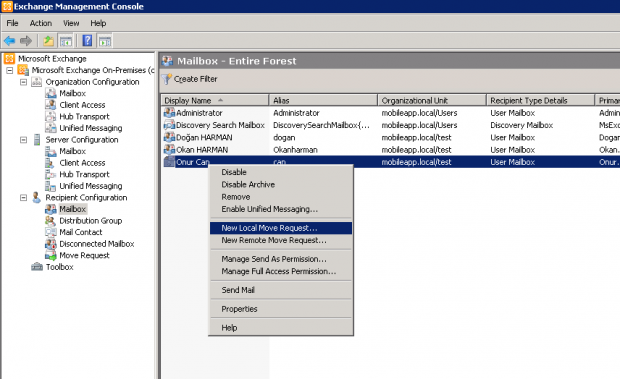Click the Administrator mailbox row icon
The width and height of the screenshot is (620, 379).
(169, 113)
